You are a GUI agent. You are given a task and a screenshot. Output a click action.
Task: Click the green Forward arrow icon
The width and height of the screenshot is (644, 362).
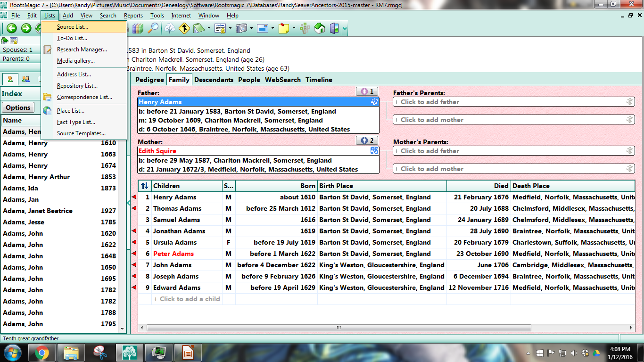[26, 28]
